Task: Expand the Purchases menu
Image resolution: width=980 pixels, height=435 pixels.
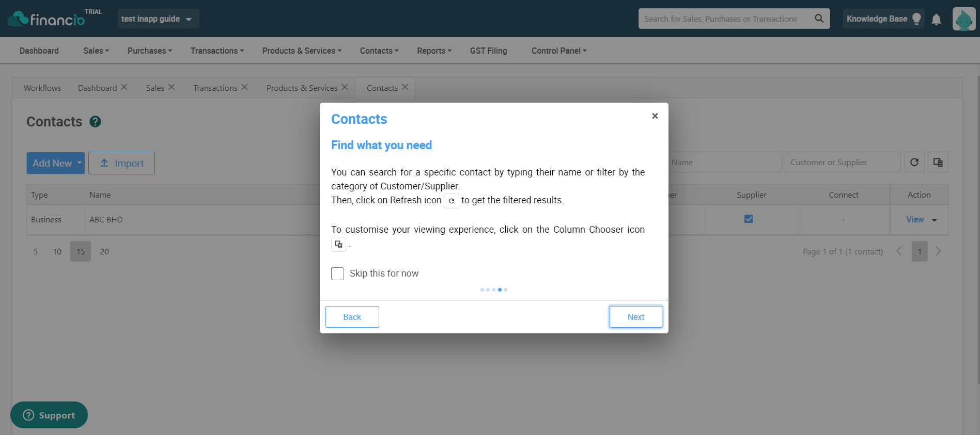Action: 150,51
